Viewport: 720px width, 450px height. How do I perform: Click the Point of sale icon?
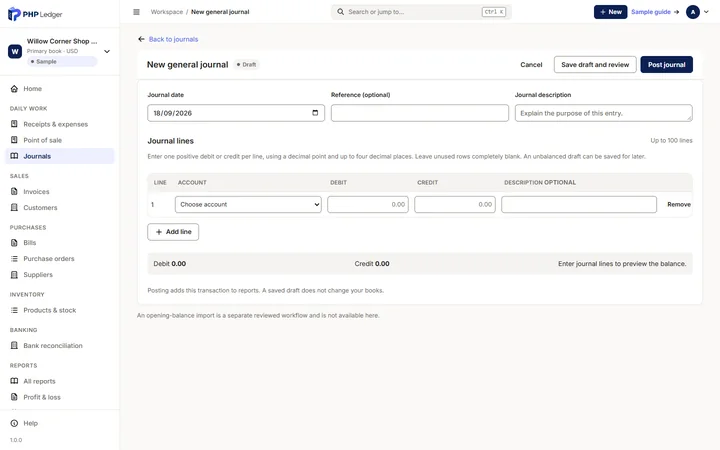pos(14,140)
